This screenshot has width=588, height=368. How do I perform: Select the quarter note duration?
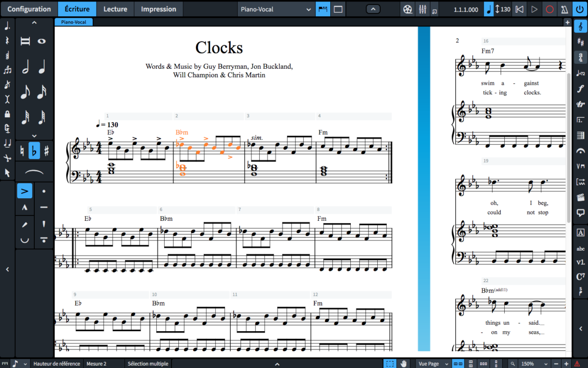point(42,67)
